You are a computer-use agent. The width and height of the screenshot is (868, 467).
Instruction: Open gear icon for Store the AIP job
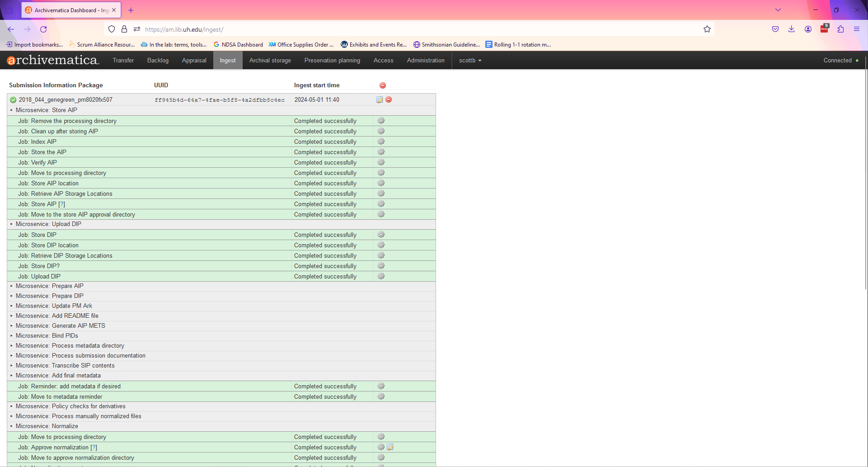[381, 152]
